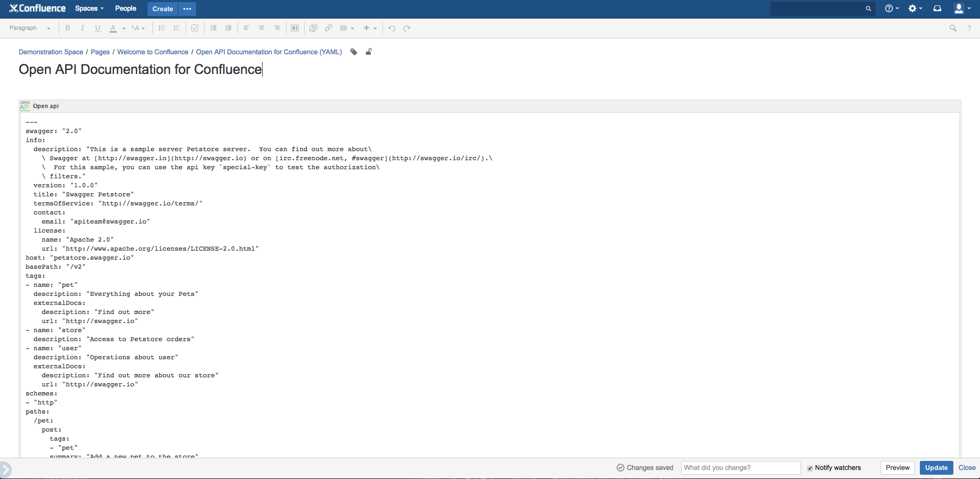Click the 'email: "apiteam@swagger.io"' line

96,221
